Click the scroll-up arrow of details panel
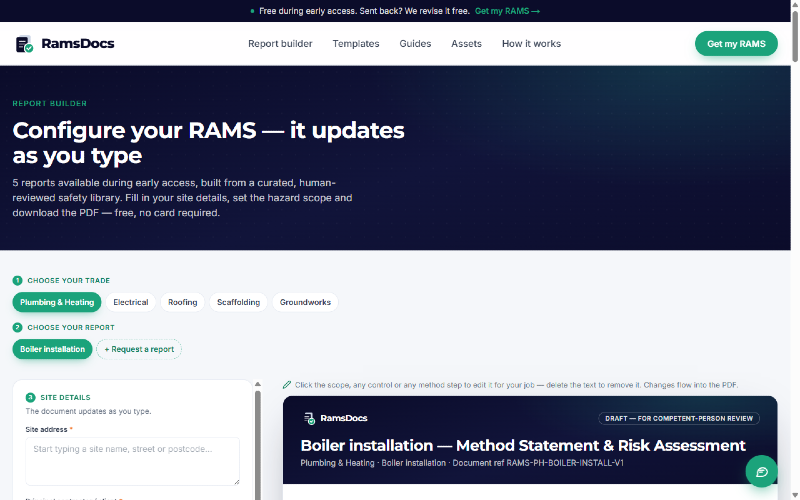This screenshot has width=800, height=500. (258, 384)
